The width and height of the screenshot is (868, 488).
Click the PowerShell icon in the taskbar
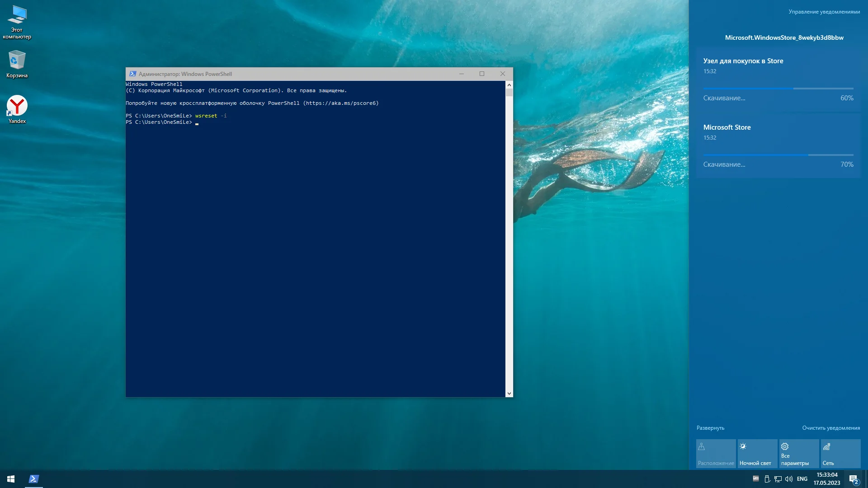[x=34, y=479]
